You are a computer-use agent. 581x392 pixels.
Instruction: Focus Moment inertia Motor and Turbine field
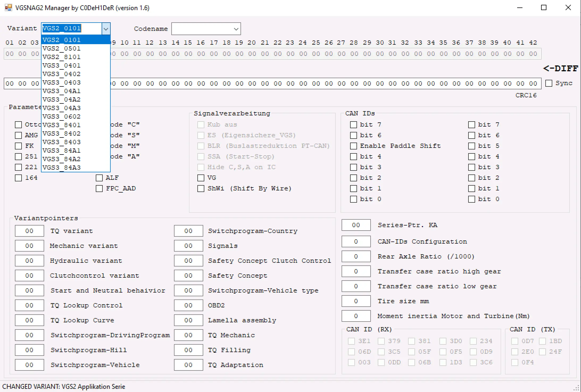pos(356,316)
